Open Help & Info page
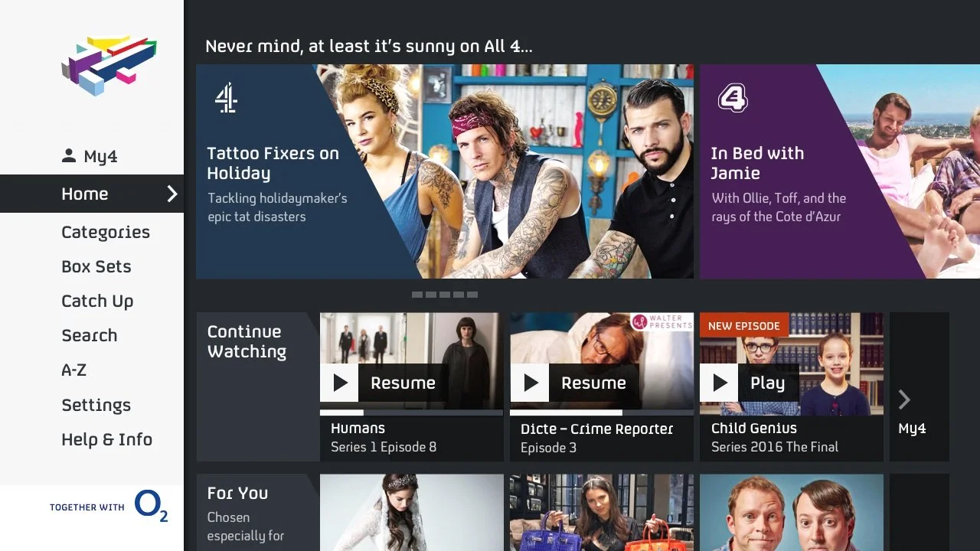Viewport: 980px width, 551px height. 107,439
